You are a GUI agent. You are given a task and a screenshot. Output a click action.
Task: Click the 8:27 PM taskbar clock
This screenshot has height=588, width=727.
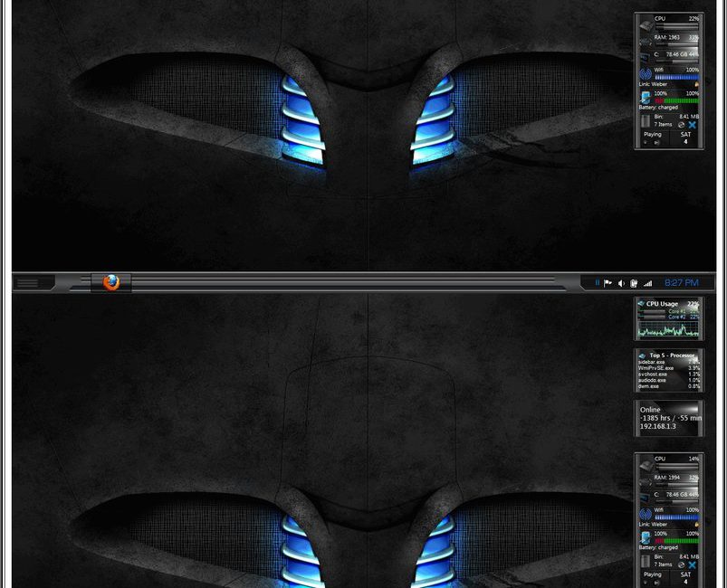pyautogui.click(x=682, y=282)
